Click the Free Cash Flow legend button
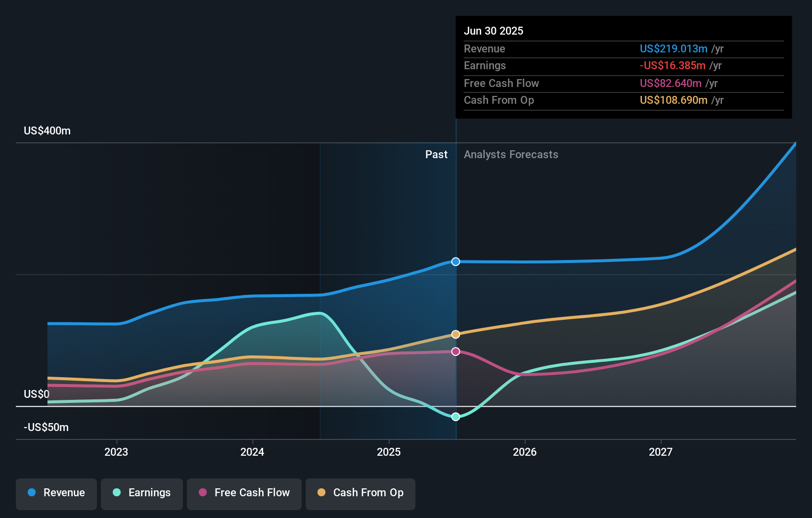The height and width of the screenshot is (518, 812). [x=244, y=493]
